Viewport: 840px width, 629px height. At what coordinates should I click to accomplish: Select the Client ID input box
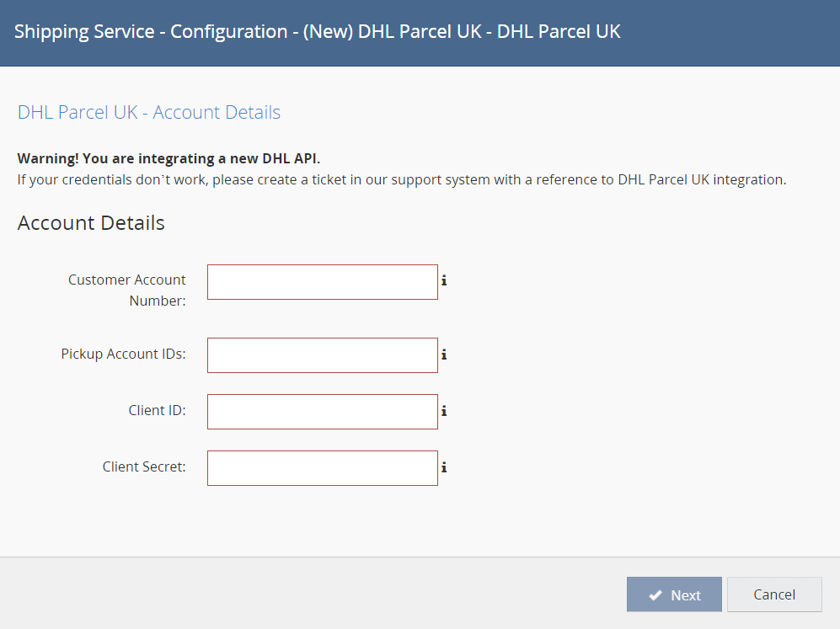tap(322, 412)
